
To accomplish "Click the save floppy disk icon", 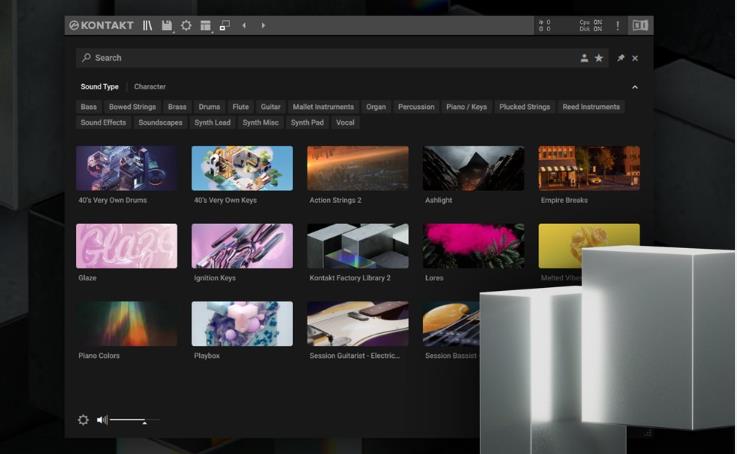I will (x=167, y=25).
